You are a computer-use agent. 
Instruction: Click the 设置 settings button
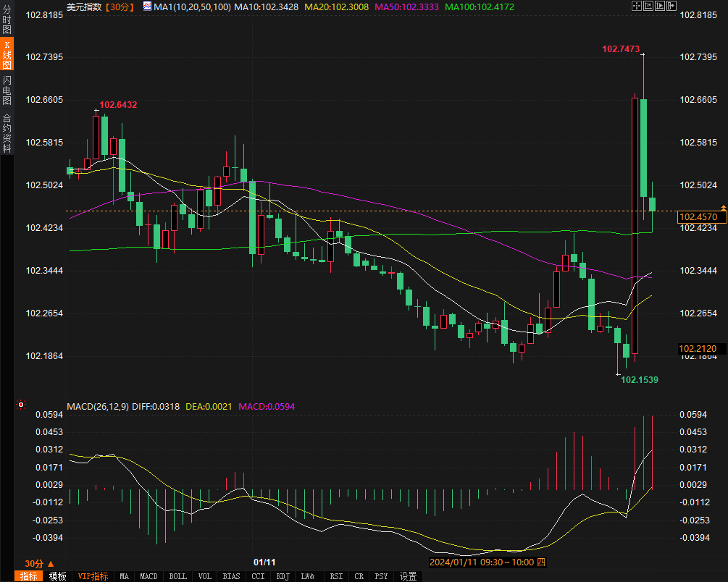(409, 576)
